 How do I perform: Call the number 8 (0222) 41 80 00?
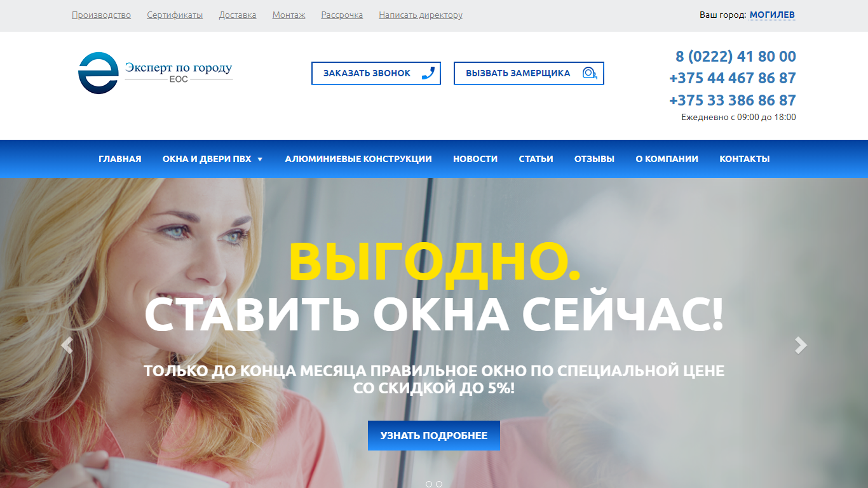736,57
